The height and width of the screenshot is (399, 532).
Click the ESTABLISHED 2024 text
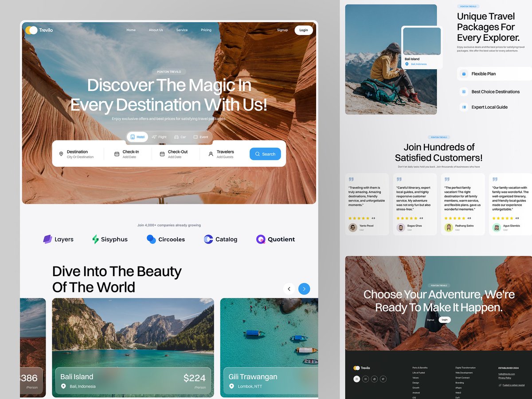[509, 368]
